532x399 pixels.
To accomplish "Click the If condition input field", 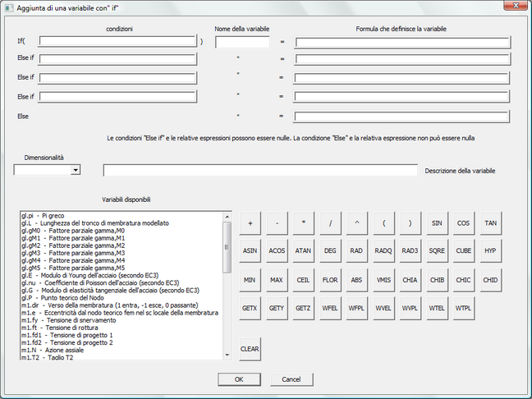I will (117, 42).
